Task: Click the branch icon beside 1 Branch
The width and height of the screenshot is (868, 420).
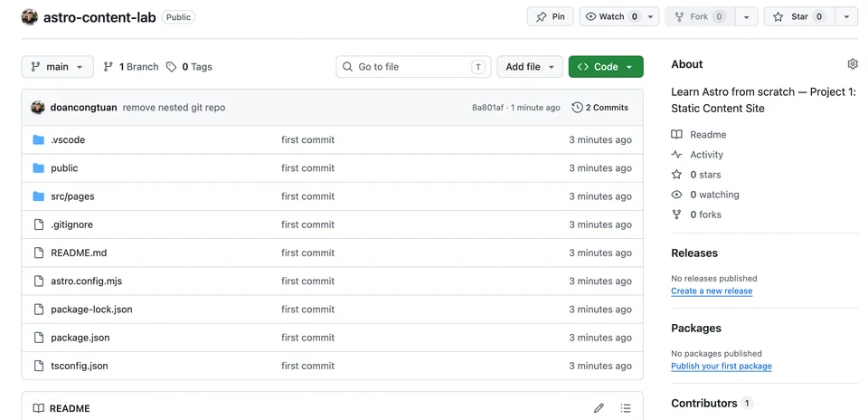Action: click(108, 67)
